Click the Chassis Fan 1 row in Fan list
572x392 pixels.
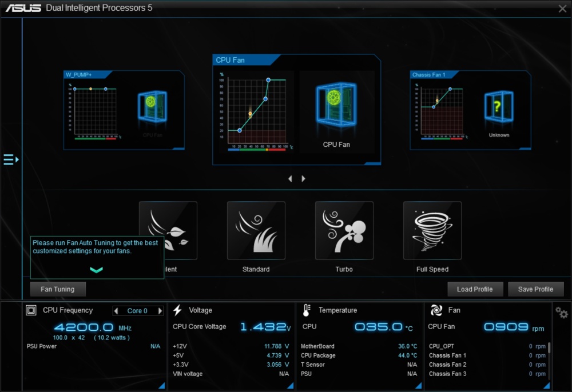[487, 355]
